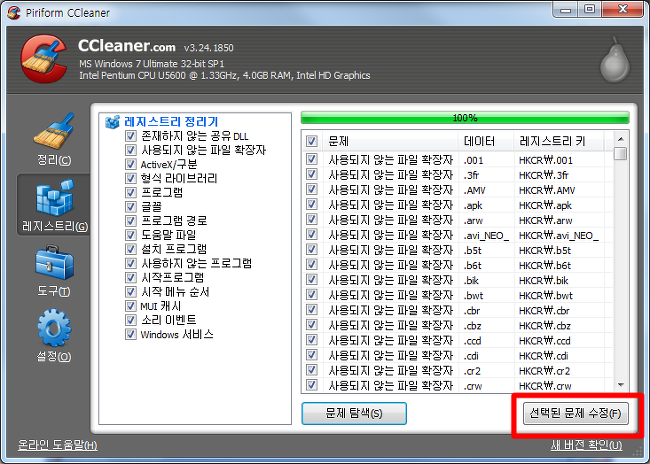This screenshot has width=650, height=464.
Task: Select the HKCR₩.3fr registry key cell
Action: [x=543, y=175]
